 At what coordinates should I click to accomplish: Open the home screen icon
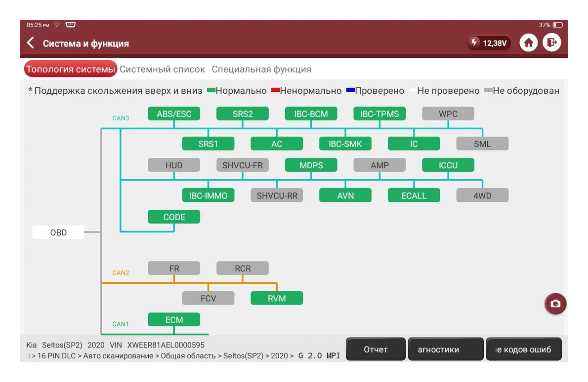[528, 43]
